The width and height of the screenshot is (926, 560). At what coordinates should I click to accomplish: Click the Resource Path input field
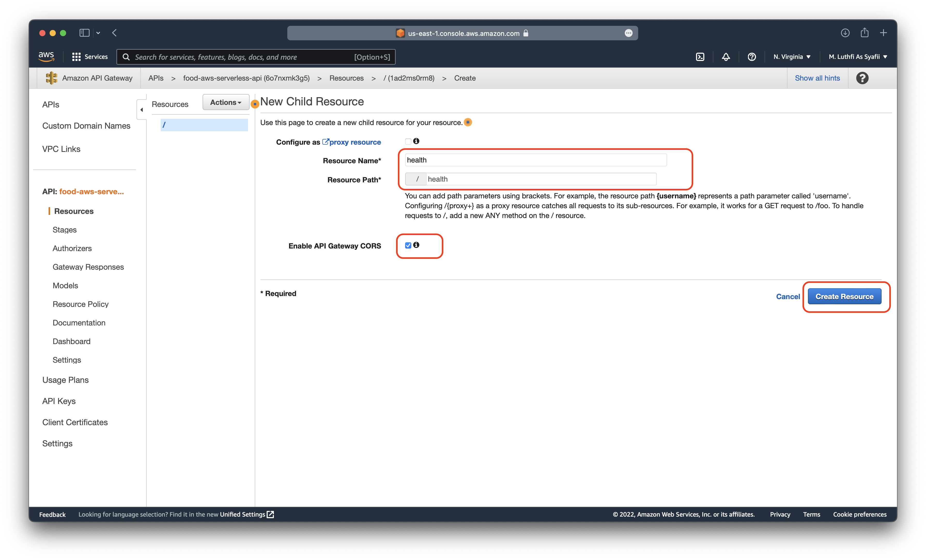541,179
